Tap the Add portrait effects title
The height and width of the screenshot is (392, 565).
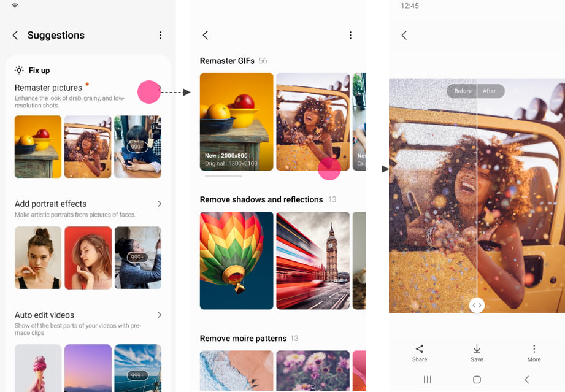50,204
